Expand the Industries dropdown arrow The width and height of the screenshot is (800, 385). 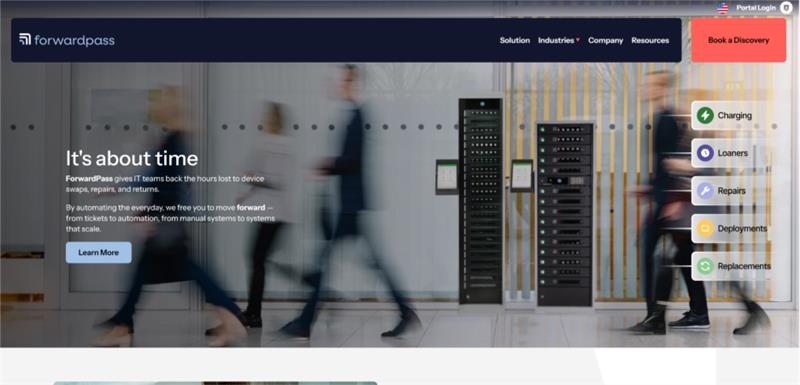coord(578,40)
